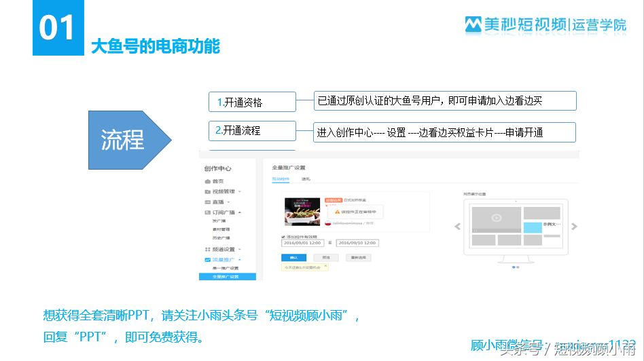
Task: Click end date field 2016/09/10 12:00
Action: click(357, 243)
